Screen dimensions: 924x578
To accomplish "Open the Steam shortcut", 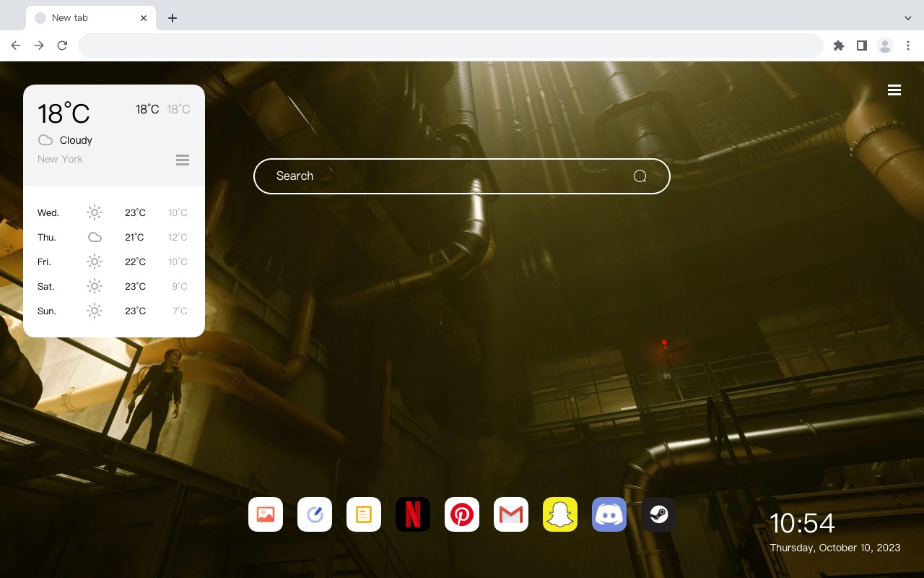I will click(x=658, y=514).
